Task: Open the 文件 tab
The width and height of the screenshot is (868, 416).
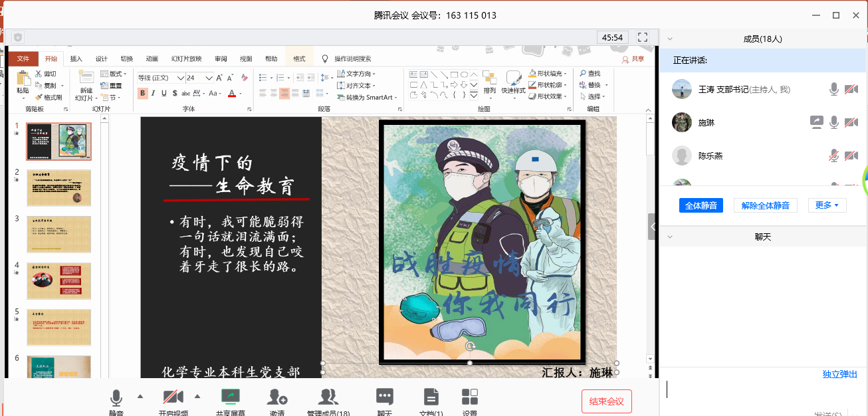Action: coord(23,58)
